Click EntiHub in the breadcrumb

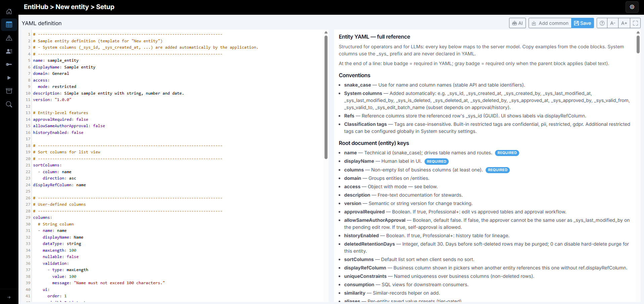(x=36, y=7)
